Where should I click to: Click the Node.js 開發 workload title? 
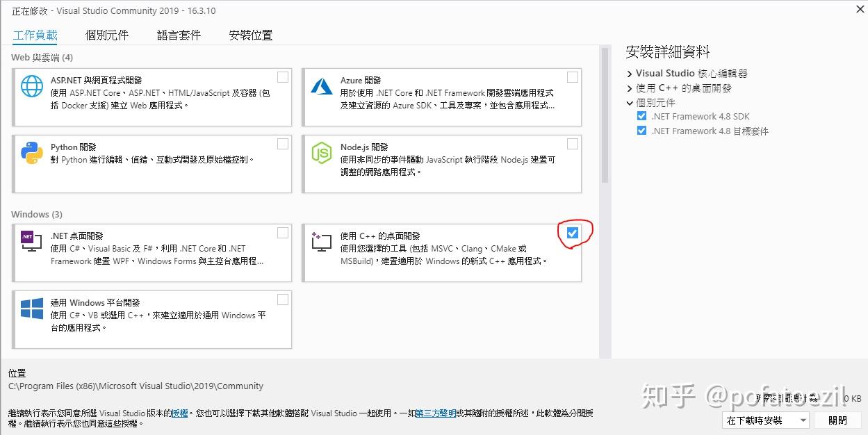click(x=364, y=147)
